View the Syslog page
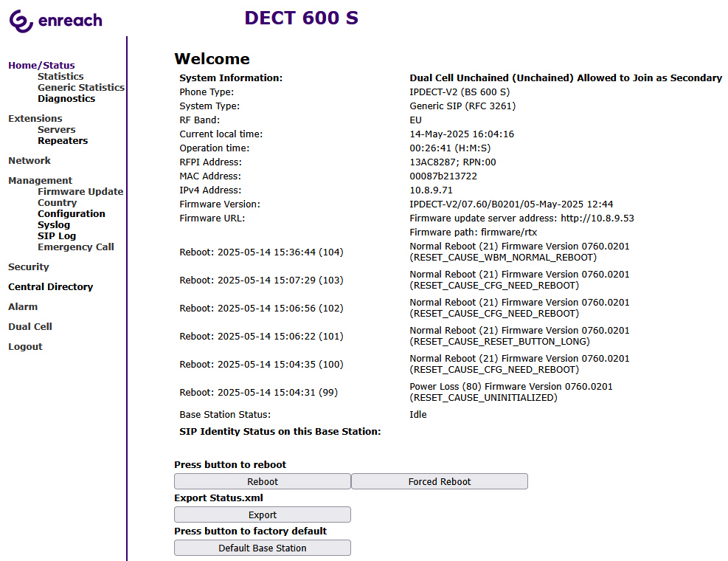Screen dimensions: 728x561 coord(54,225)
